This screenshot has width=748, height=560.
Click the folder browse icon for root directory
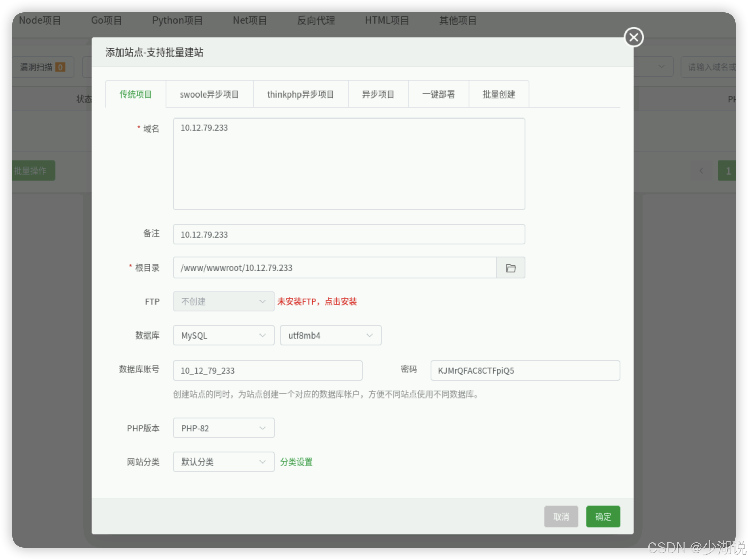click(511, 268)
